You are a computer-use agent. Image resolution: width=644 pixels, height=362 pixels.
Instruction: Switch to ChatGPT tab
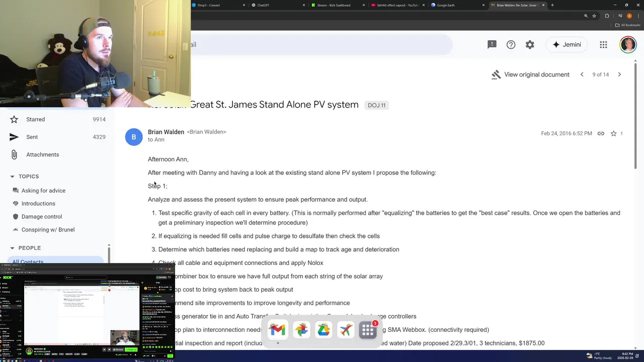[x=278, y=5]
